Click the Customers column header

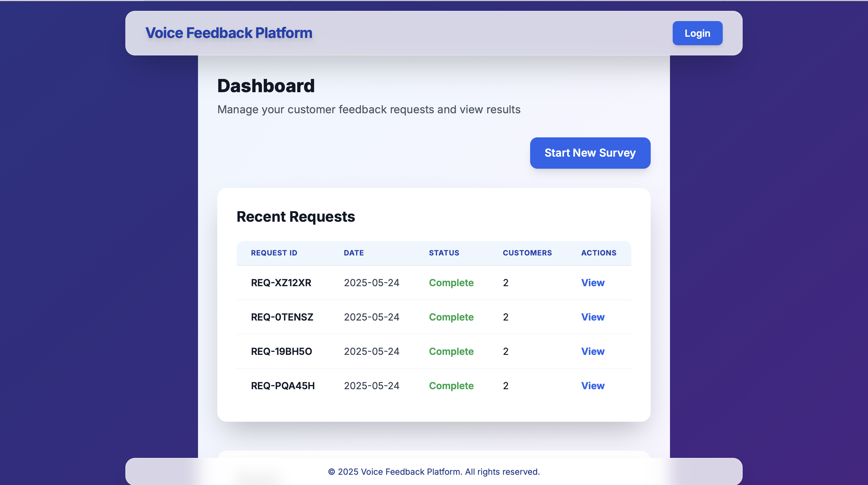[527, 253]
